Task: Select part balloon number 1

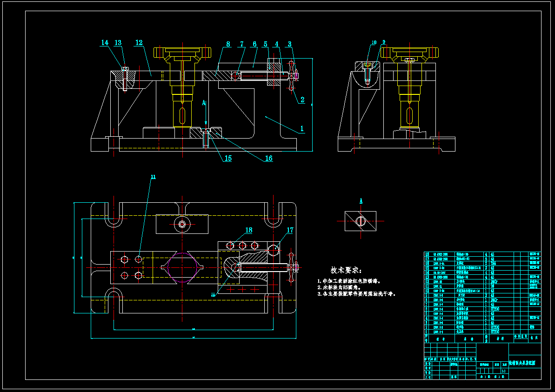Action: click(302, 128)
